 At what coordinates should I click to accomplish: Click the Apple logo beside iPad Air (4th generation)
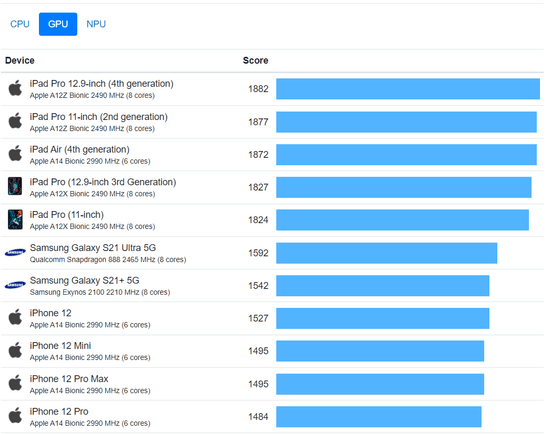tap(15, 154)
